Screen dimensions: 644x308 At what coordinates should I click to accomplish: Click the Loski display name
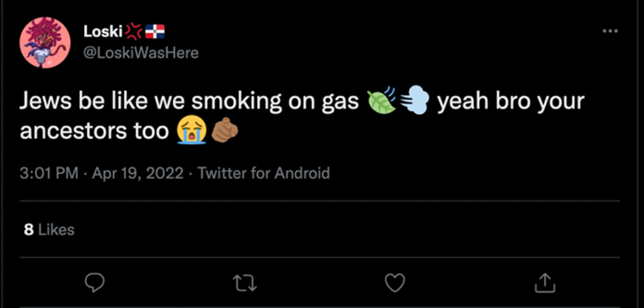(x=103, y=31)
